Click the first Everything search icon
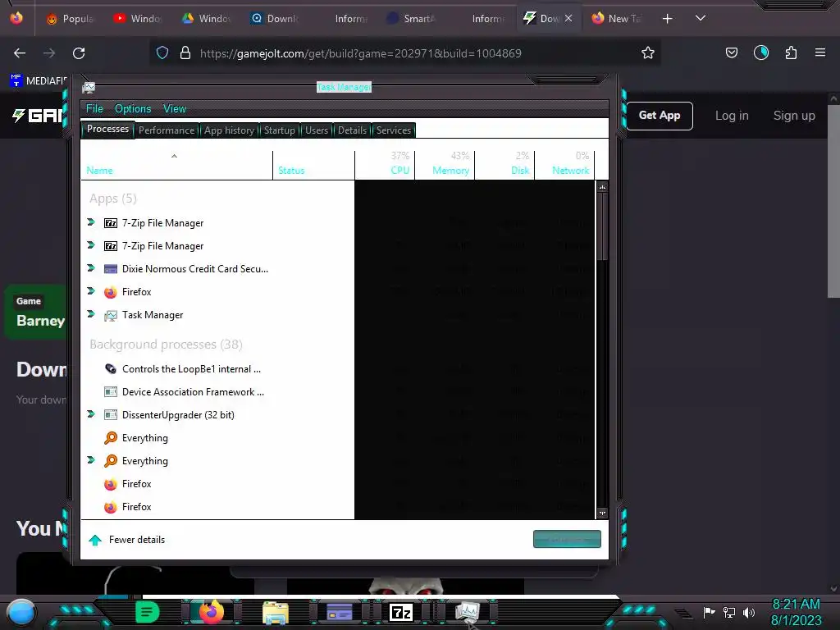The width and height of the screenshot is (840, 630). pyautogui.click(x=111, y=438)
